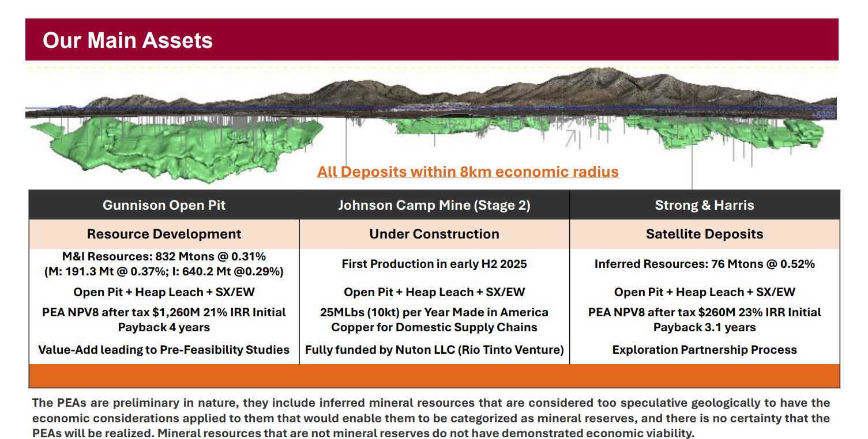
Task: Select Johnson Camp's 'Open Pit + Heap Leach + SX/EW' line
Action: pos(434,292)
